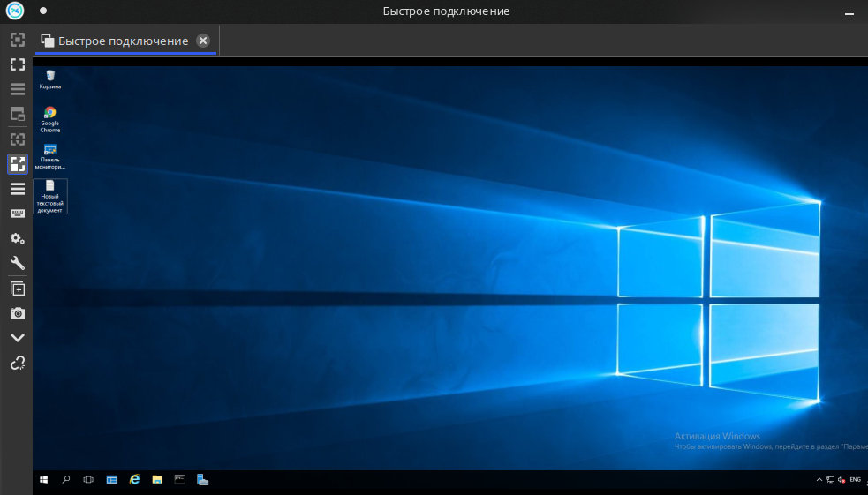The width and height of the screenshot is (868, 495).
Task: Click the network icon in the system tray
Action: [x=830, y=479]
